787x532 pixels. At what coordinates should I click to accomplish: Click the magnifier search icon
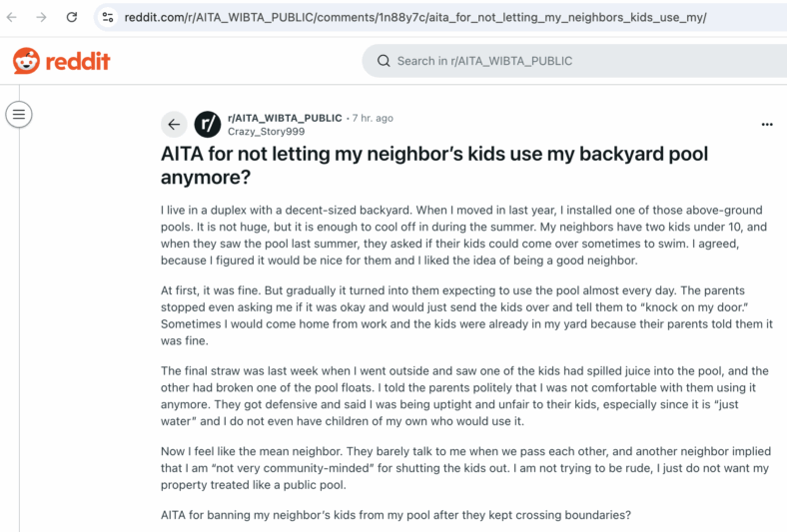(384, 61)
